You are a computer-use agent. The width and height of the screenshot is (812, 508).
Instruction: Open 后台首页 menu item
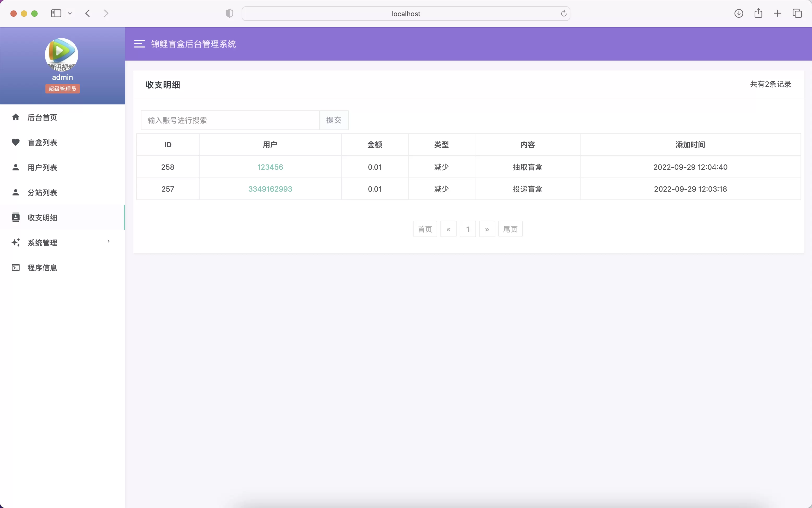pyautogui.click(x=62, y=117)
